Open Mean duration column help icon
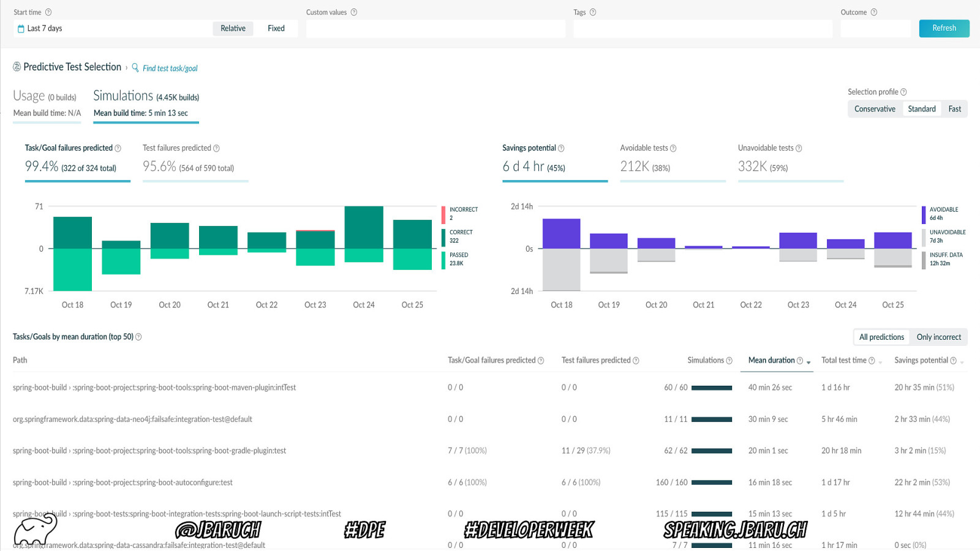 click(x=800, y=361)
